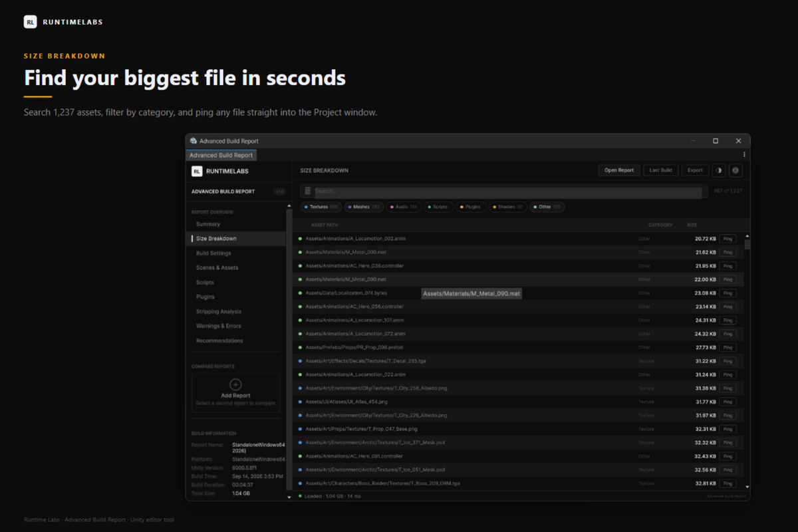The image size is (798, 532).
Task: Click the Add Report compare box
Action: click(235, 392)
